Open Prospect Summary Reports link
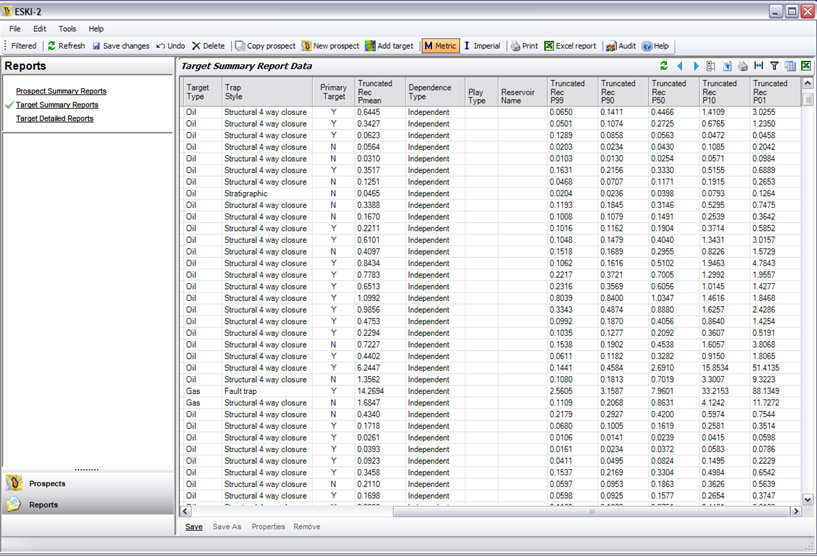 61,91
